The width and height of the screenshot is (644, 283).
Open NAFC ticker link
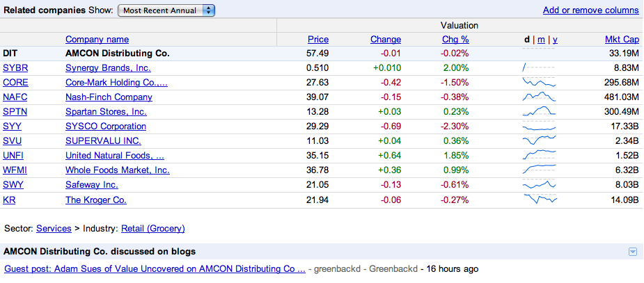[15, 97]
